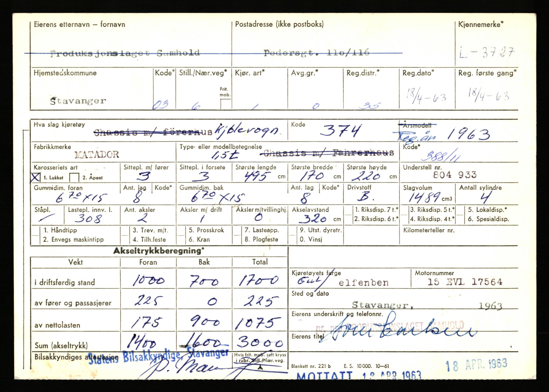Click the 'Statens Bilsakkyndige, Stavanger' stamp
Viewport: 549px width, 392px height.
tap(159, 356)
